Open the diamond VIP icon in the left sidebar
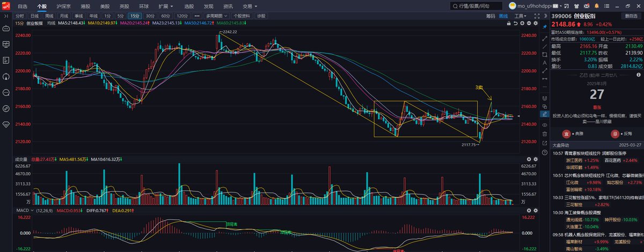 pyautogui.click(x=6, y=124)
